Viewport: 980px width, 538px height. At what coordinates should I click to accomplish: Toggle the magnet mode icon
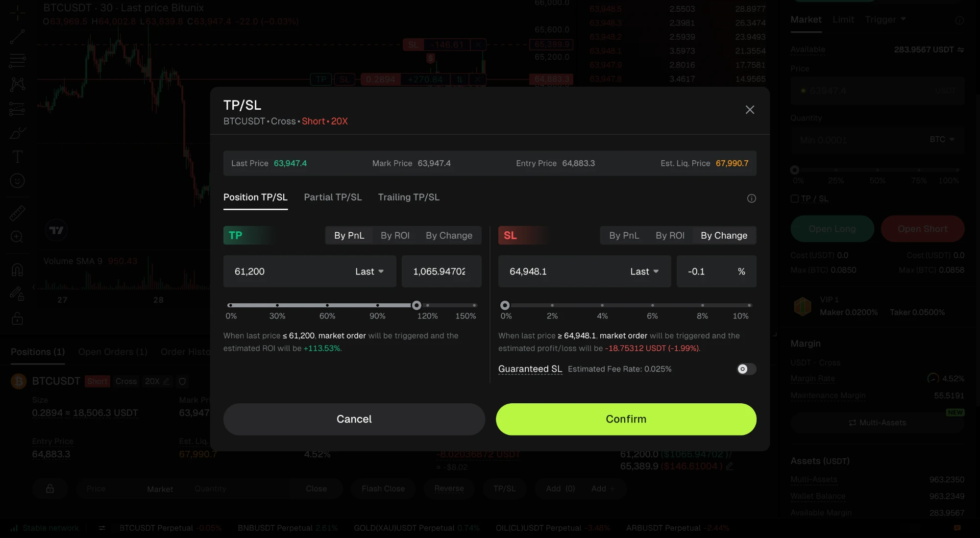click(17, 270)
